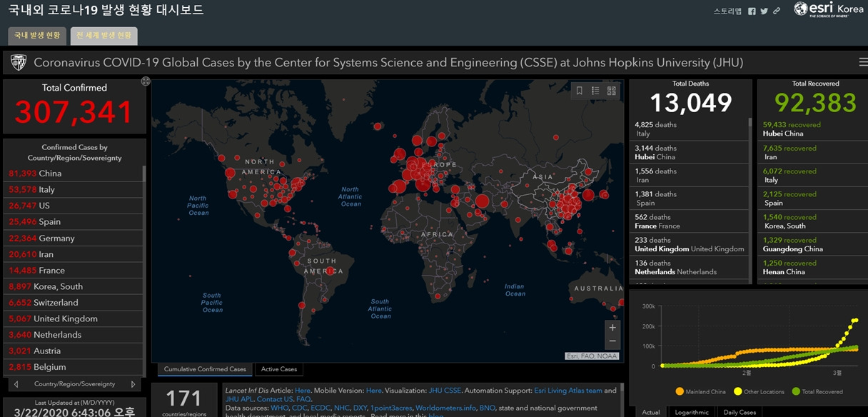868x417 pixels.
Task: Share dashboard on Facebook icon
Action: (752, 11)
